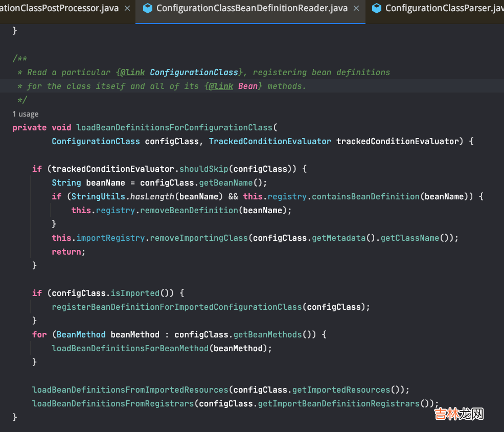
Task: Click the hasLength method in StringUtils call
Action: [x=149, y=196]
